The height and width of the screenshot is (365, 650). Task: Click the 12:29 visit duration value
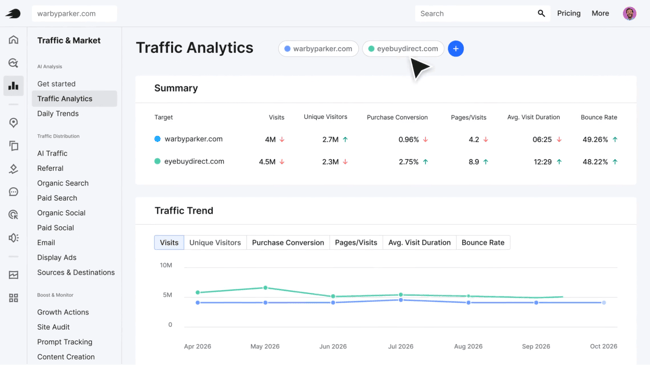pos(543,162)
